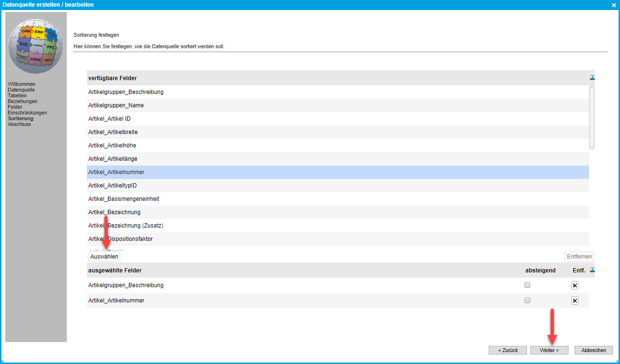Viewport: 620px width, 364px height.
Task: Choose the Artikel_Basismengeneinheit field
Action: [x=338, y=199]
